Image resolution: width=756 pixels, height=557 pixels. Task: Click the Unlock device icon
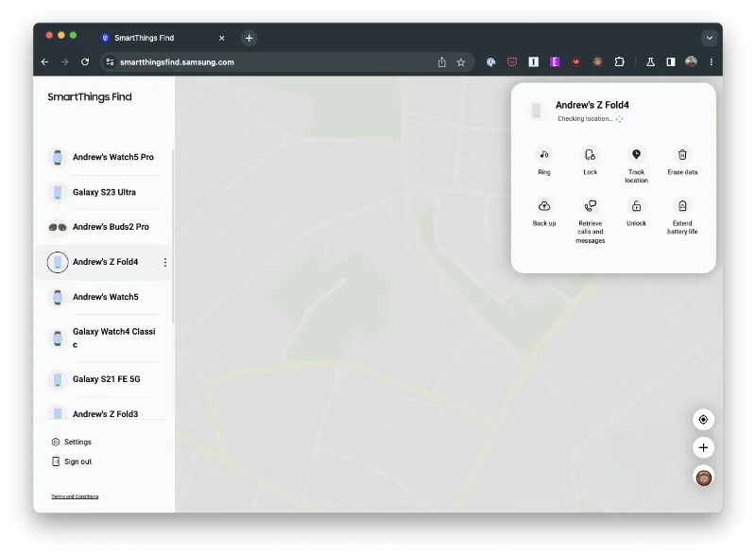click(x=636, y=205)
